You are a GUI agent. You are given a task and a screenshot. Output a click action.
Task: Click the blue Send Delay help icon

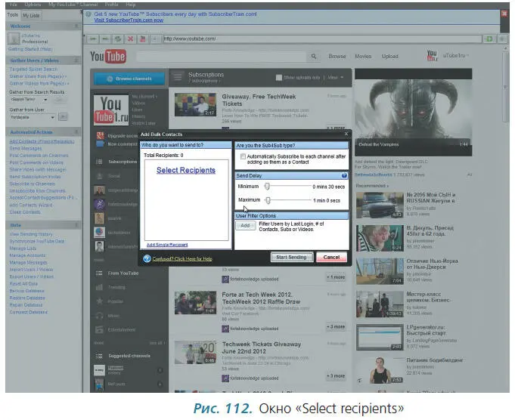point(344,175)
